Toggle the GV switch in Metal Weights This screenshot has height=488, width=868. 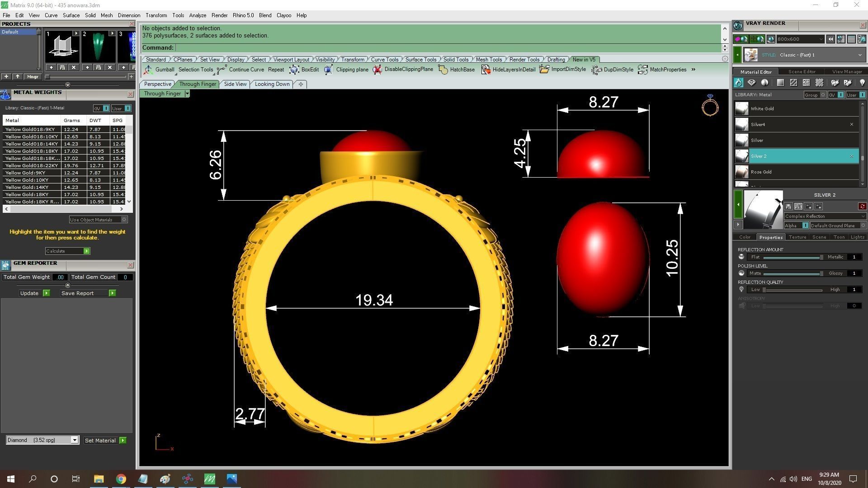point(106,108)
